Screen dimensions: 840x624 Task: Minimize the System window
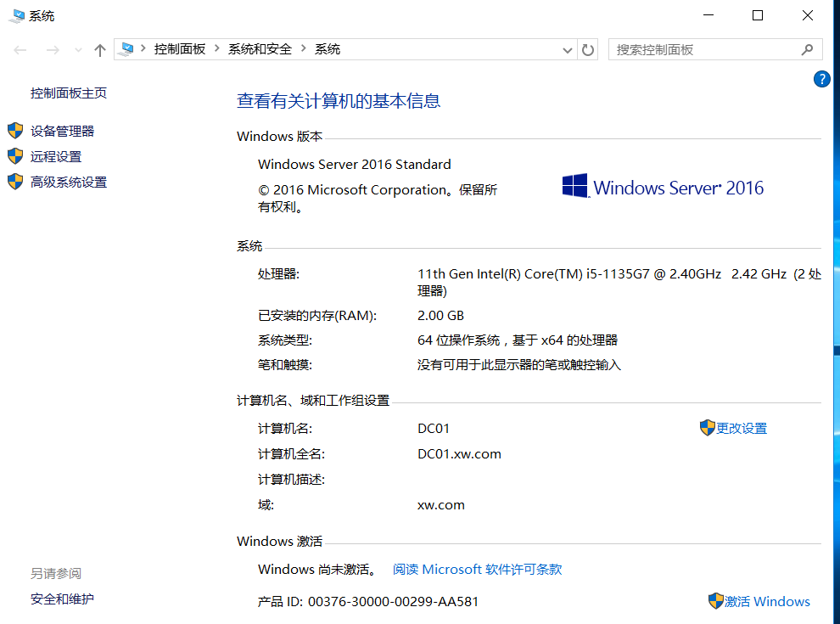(708, 15)
